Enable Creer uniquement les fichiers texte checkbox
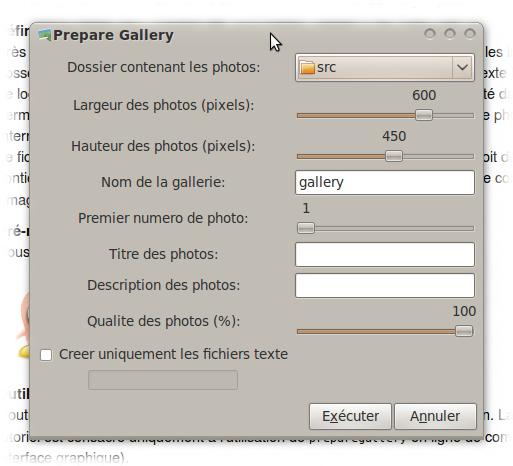Viewport: 513px width, 466px height. (46, 355)
